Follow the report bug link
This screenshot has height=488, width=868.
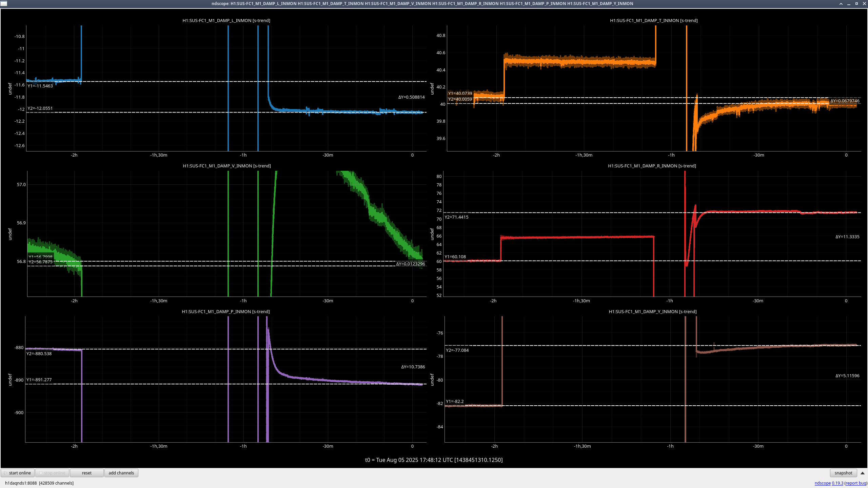[x=855, y=483]
